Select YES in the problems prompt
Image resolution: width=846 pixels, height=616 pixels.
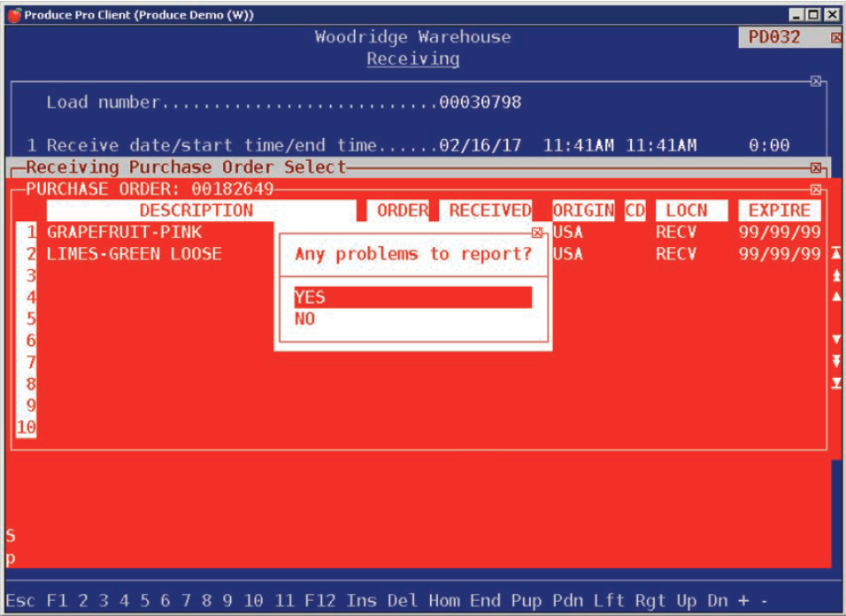point(412,297)
